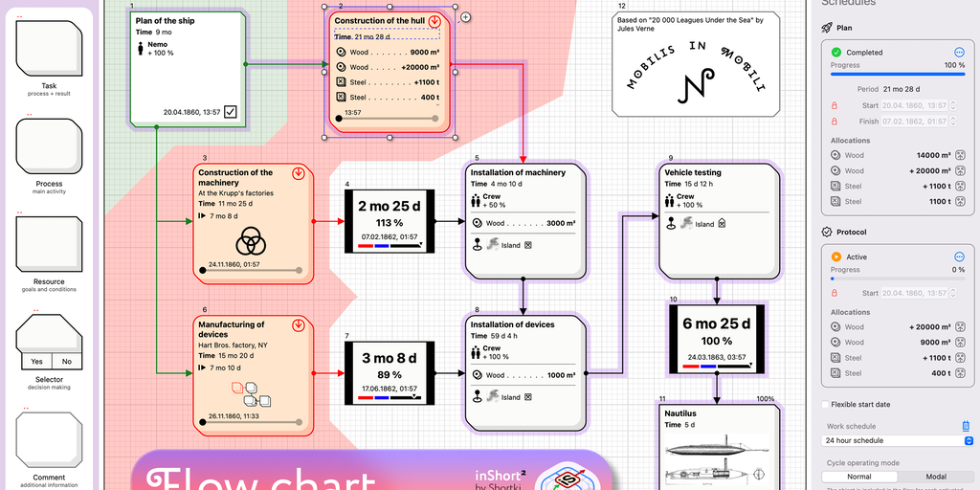Click the lock icon beside Protocol Start

tap(834, 293)
